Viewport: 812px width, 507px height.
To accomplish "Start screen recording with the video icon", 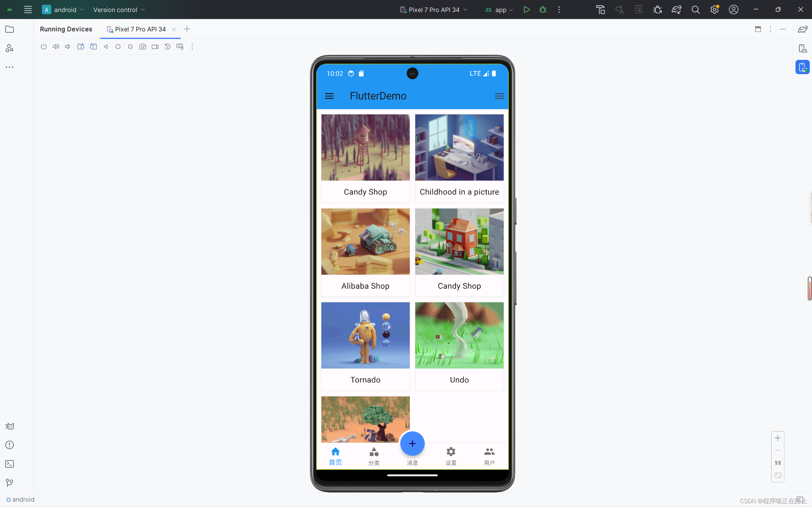I will click(x=155, y=47).
